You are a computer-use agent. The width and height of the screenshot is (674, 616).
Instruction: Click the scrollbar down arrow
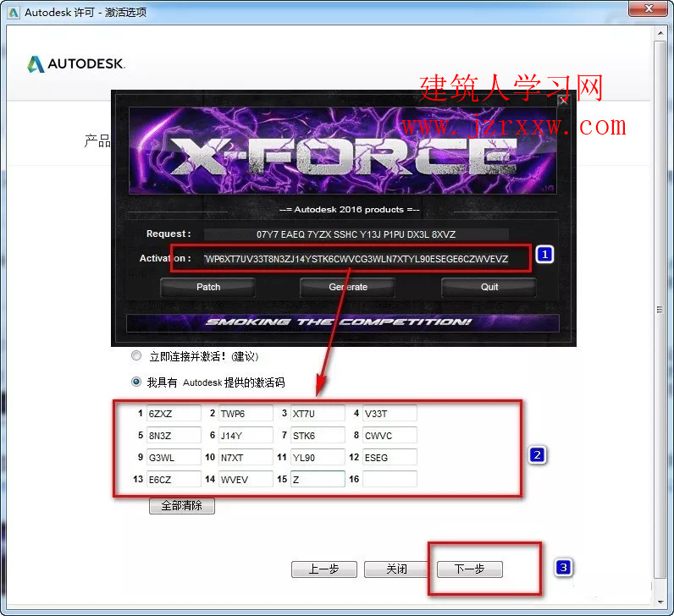coord(660,602)
